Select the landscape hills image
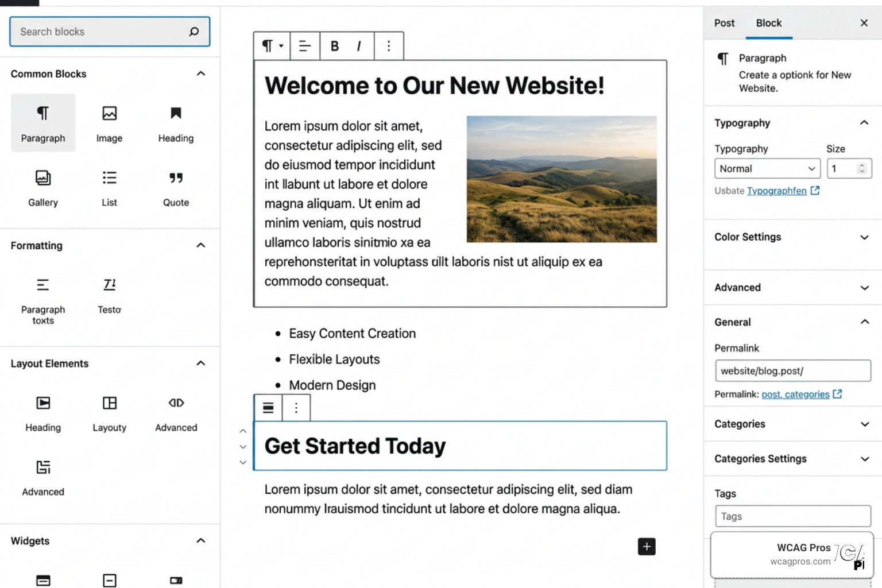 (x=562, y=179)
